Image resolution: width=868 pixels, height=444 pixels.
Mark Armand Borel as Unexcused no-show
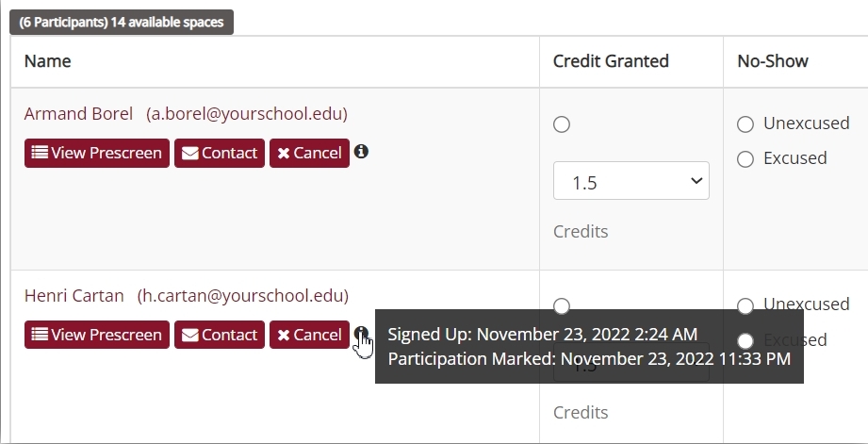click(x=745, y=124)
